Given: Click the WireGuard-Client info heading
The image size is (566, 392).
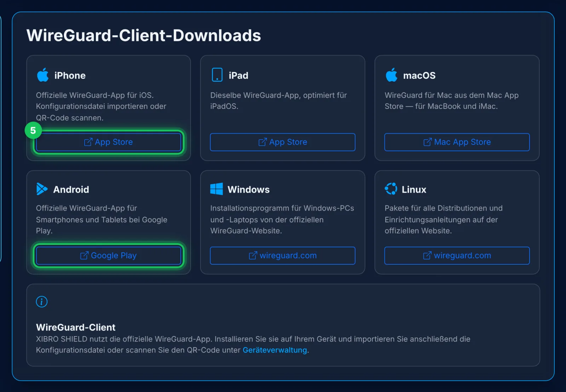Looking at the screenshot, I should point(76,327).
